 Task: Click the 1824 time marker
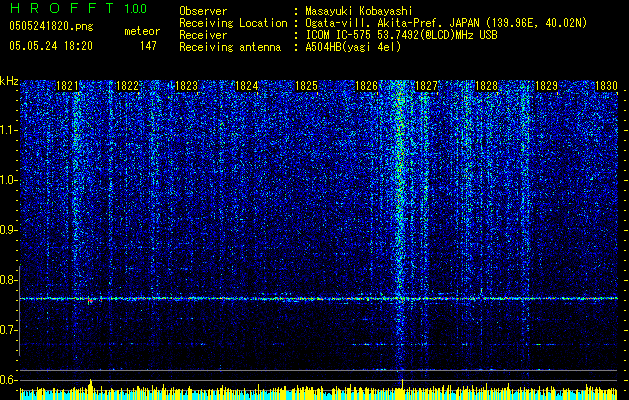(x=246, y=86)
